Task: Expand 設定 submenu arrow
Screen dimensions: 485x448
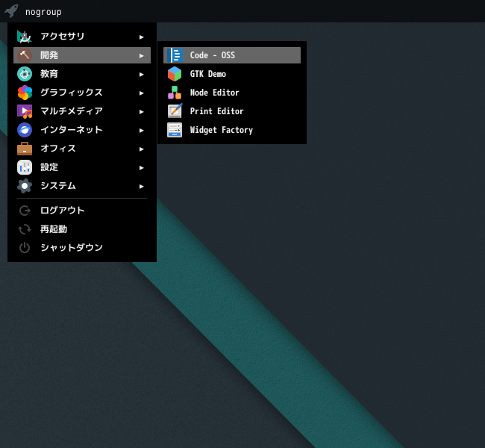Action: click(141, 167)
